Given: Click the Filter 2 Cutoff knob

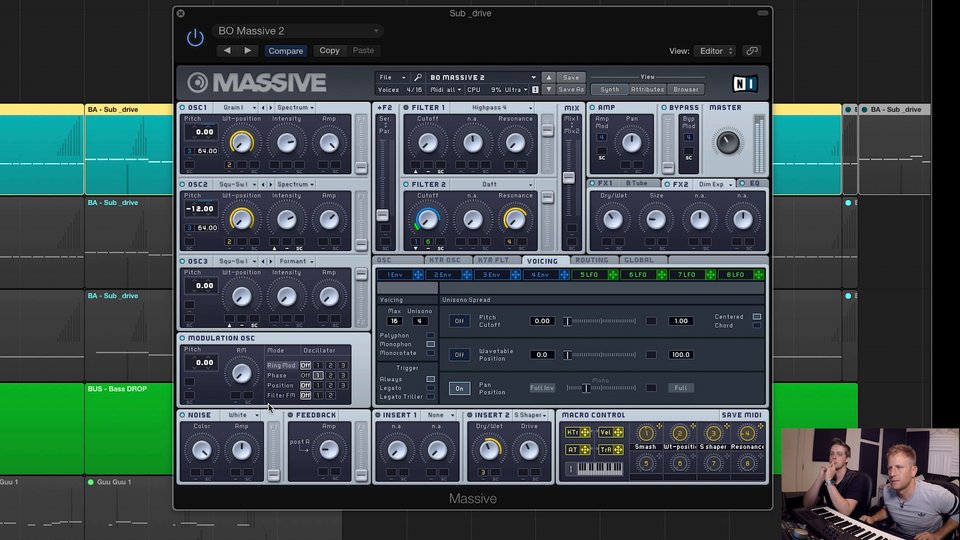Looking at the screenshot, I should [427, 219].
